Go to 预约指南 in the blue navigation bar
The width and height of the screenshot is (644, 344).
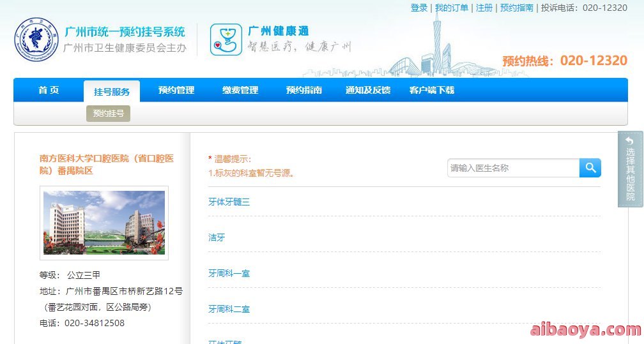point(304,90)
